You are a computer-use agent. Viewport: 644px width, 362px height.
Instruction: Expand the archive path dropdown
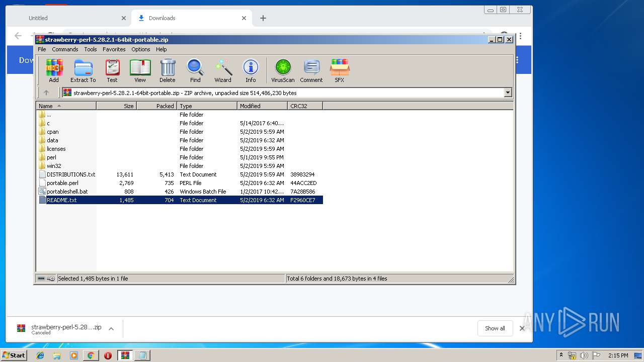click(508, 93)
